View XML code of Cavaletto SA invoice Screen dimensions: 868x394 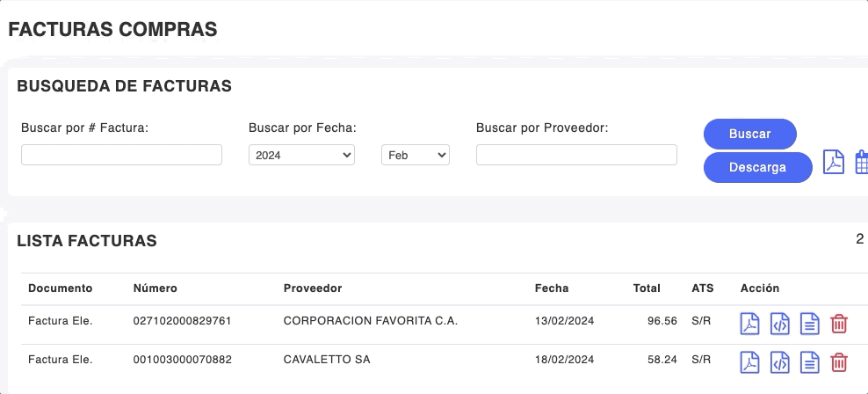coord(779,361)
